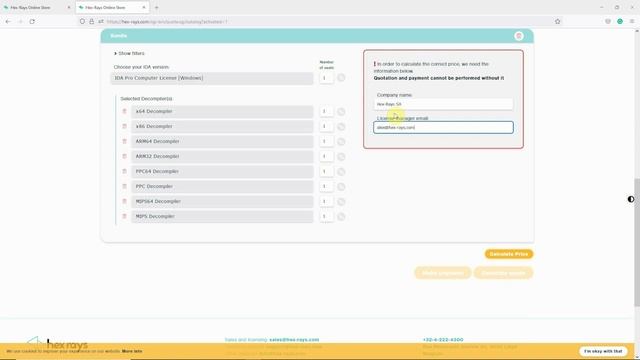640x360 pixels.
Task: Remove the PPC Decompiler using trash icon
Action: coord(124,186)
